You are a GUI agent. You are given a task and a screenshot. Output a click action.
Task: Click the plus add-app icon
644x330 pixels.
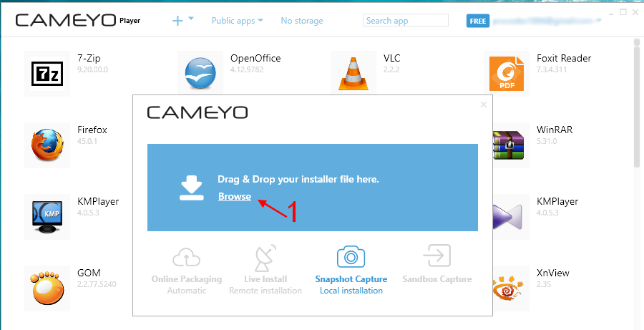point(177,21)
